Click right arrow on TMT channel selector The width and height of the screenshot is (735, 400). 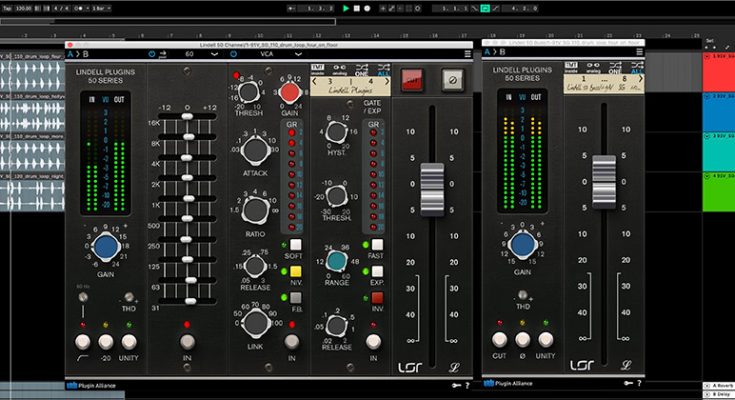pos(387,83)
